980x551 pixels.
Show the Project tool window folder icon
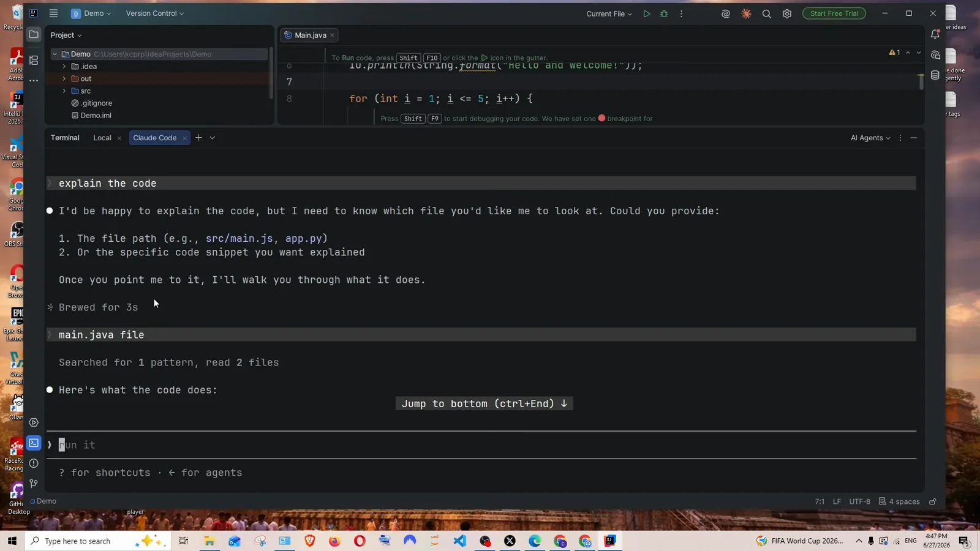tap(34, 35)
